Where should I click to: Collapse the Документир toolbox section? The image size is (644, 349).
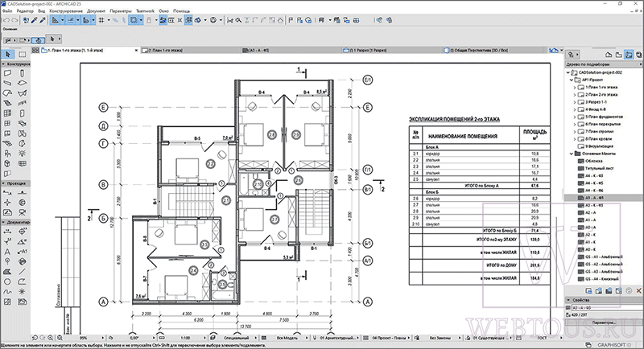[x=3, y=222]
